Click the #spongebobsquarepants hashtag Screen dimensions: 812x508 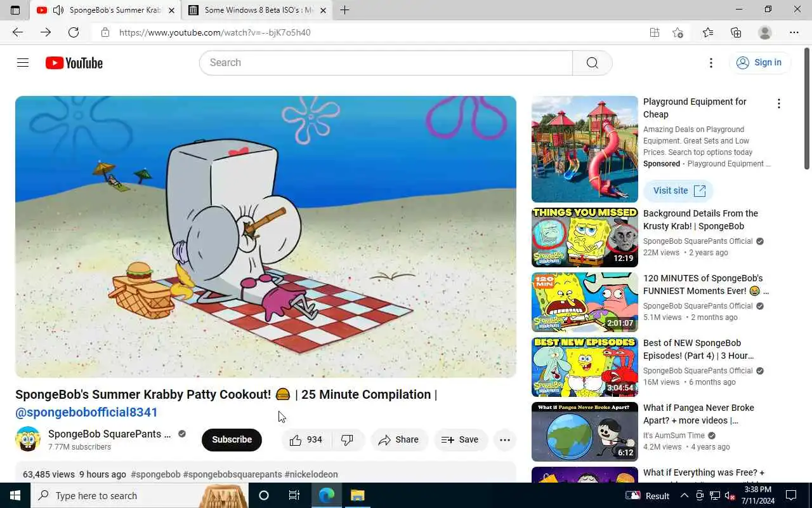(x=232, y=474)
